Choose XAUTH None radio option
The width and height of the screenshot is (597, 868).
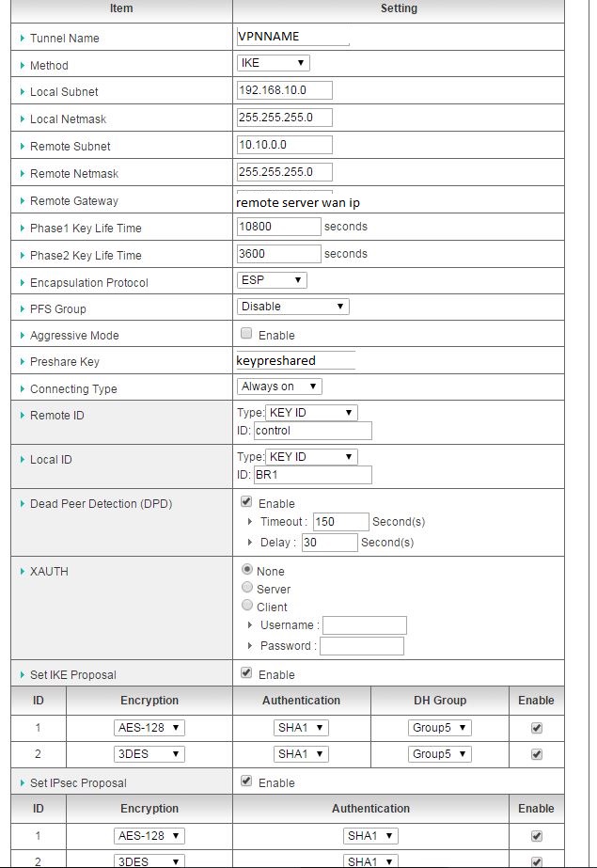[247, 570]
